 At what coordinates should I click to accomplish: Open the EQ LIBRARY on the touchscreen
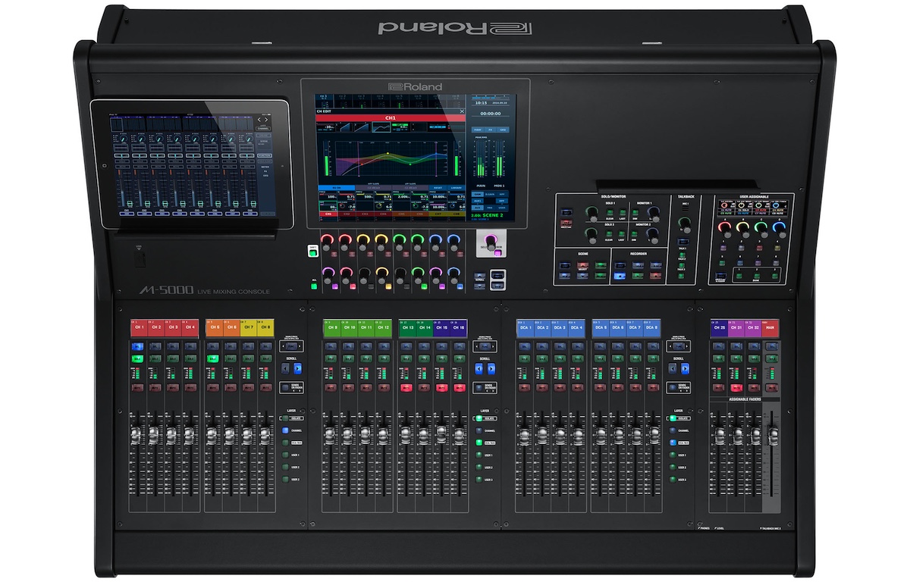coord(456,187)
